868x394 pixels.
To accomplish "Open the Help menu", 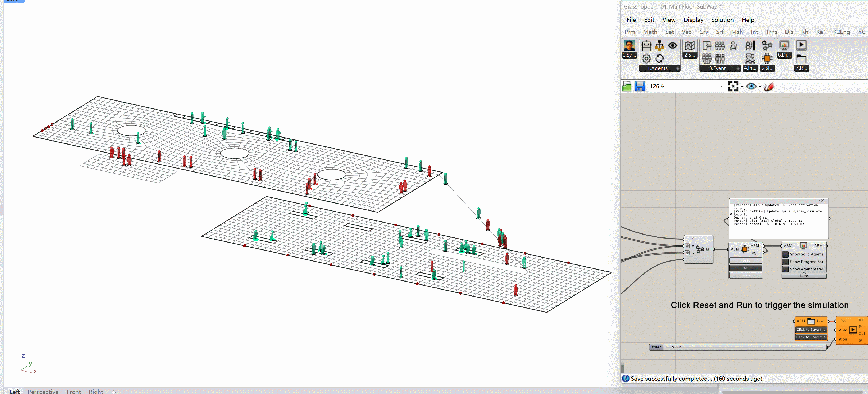I will [748, 20].
